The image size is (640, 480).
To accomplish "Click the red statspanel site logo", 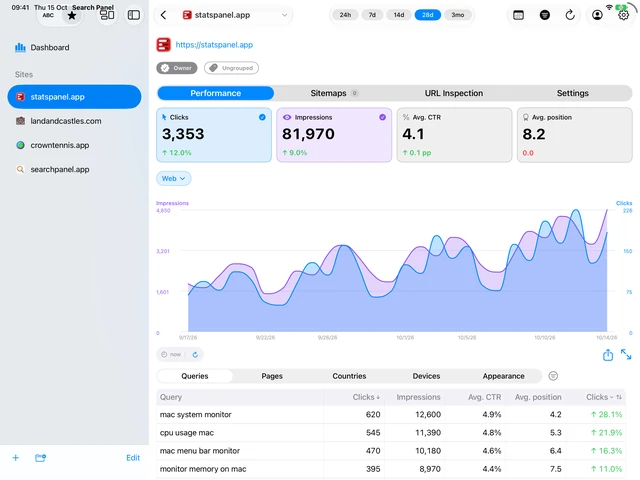I will [x=164, y=44].
